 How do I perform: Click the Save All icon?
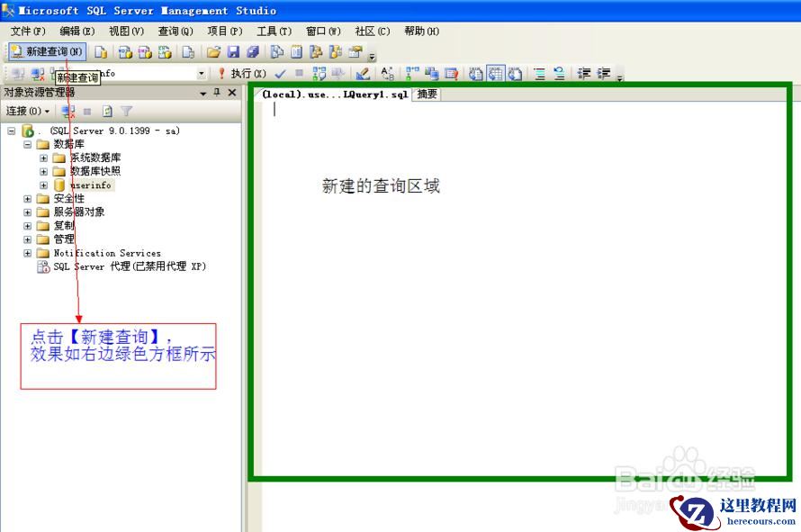(253, 51)
